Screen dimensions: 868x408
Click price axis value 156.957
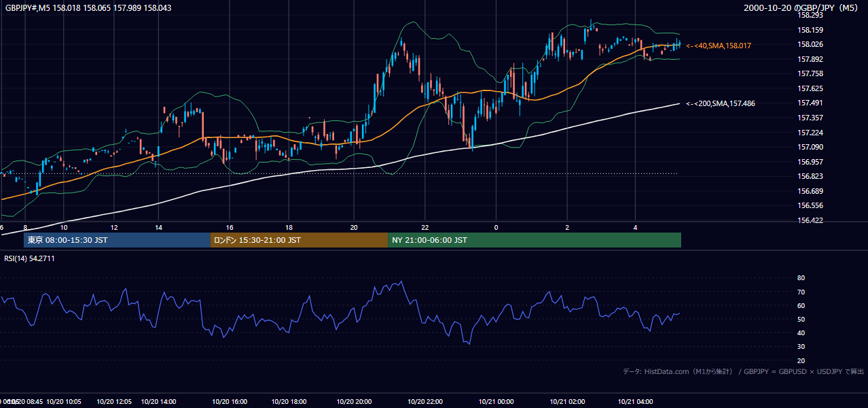click(810, 162)
